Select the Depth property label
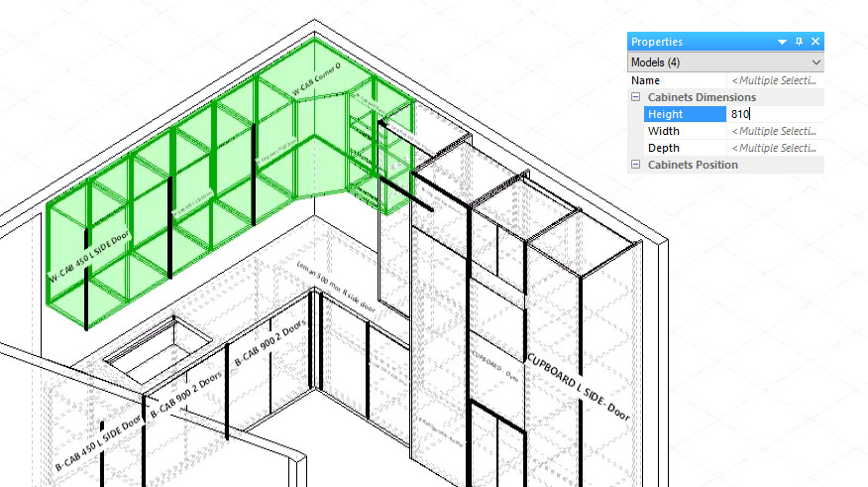Screen dimensions: 868x487 pyautogui.click(x=663, y=148)
